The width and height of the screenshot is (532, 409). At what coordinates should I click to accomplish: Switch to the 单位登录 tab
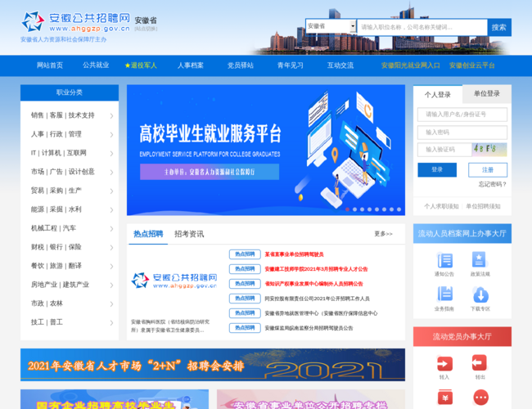pos(487,94)
